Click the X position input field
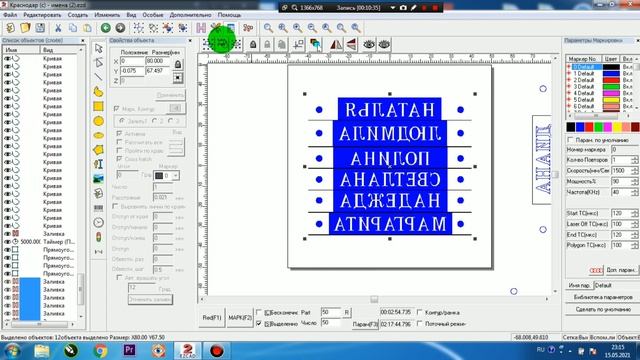640x360 pixels. pyautogui.click(x=132, y=61)
